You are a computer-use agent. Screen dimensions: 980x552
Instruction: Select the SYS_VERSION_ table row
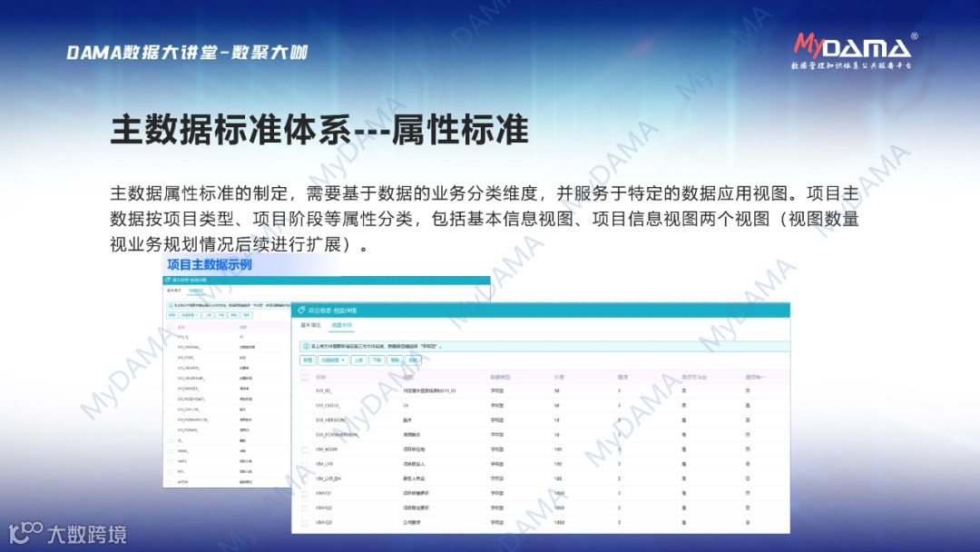coord(408,419)
